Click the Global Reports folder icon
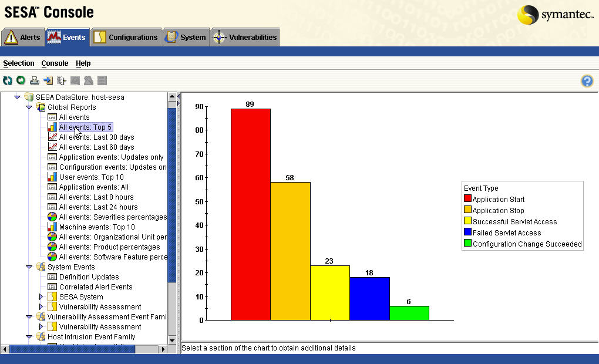The height and width of the screenshot is (364, 599). point(41,107)
